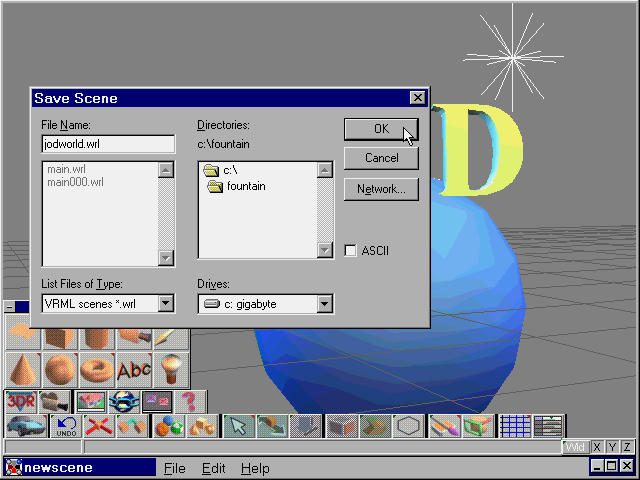The width and height of the screenshot is (640, 480).
Task: Open the 3DR render options icon
Action: click(x=21, y=401)
